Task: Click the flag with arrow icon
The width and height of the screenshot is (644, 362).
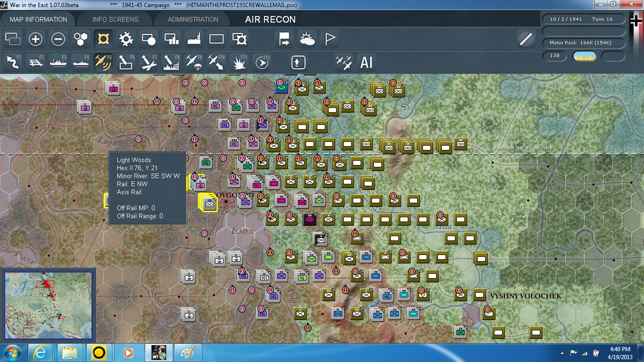Action: coord(284,39)
